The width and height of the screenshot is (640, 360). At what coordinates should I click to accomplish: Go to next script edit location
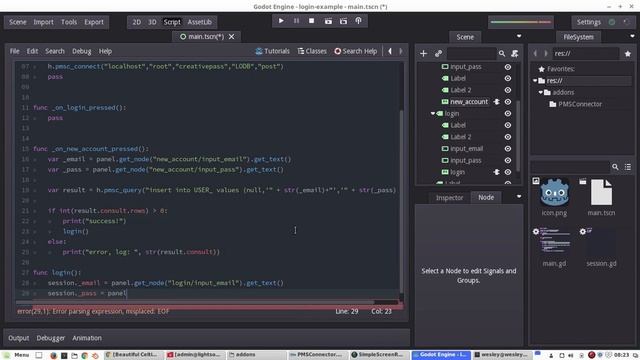click(x=400, y=51)
